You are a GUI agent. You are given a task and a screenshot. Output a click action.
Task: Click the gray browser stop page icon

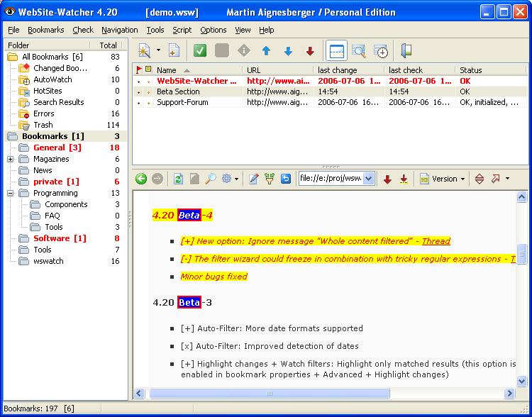coord(194,179)
